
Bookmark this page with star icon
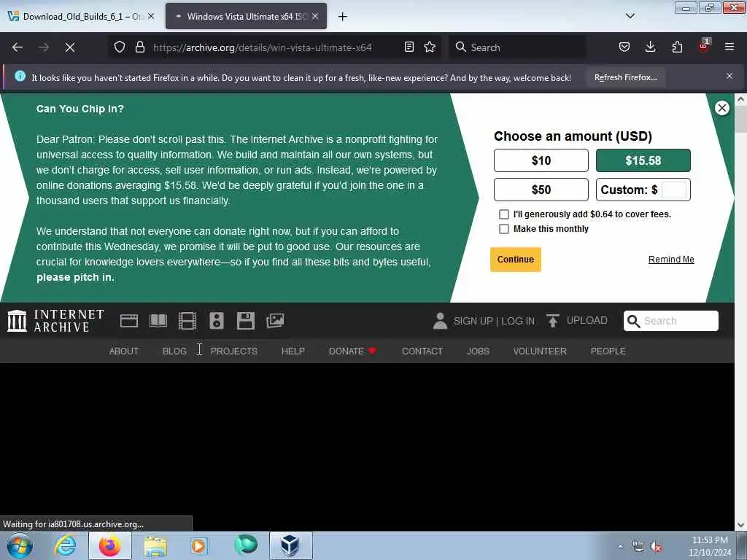(x=430, y=47)
